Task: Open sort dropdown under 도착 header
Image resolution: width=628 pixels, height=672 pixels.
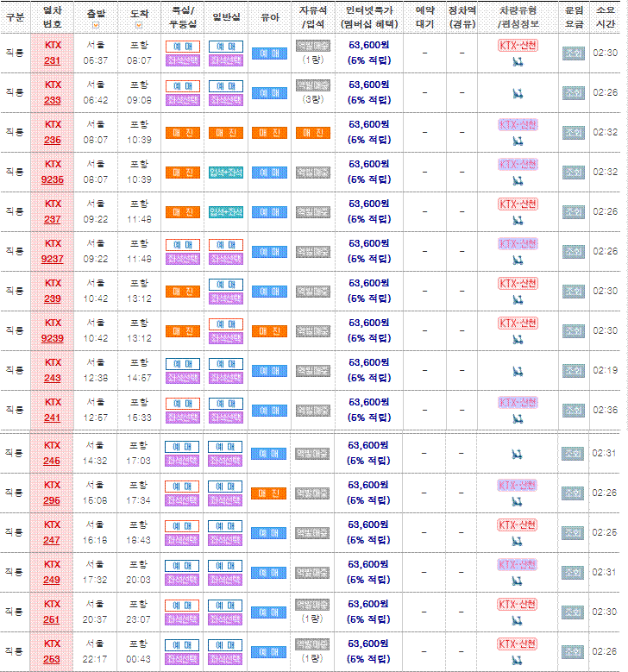Action: pyautogui.click(x=139, y=25)
